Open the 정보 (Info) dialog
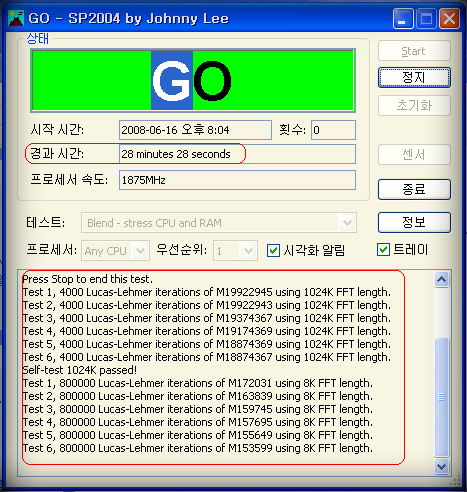Image resolution: width=467 pixels, height=492 pixels. (x=414, y=222)
